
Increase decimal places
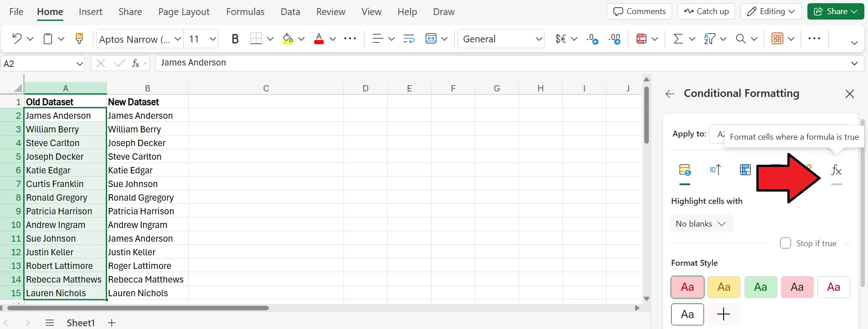click(x=615, y=39)
